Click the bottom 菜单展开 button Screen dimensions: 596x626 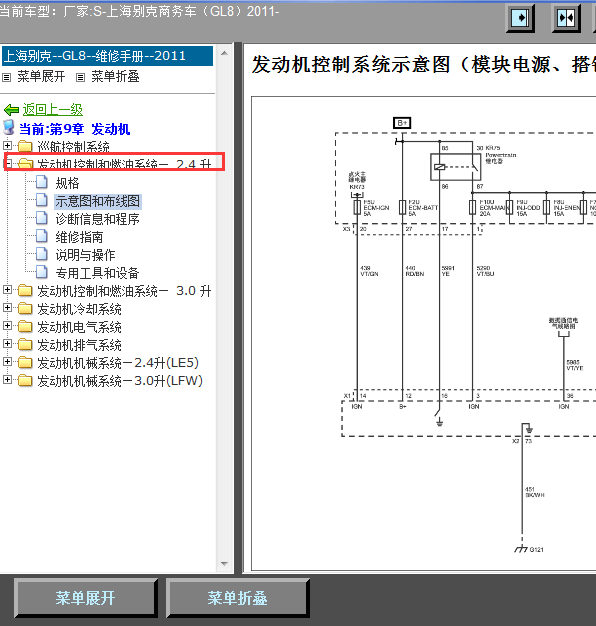[x=85, y=598]
